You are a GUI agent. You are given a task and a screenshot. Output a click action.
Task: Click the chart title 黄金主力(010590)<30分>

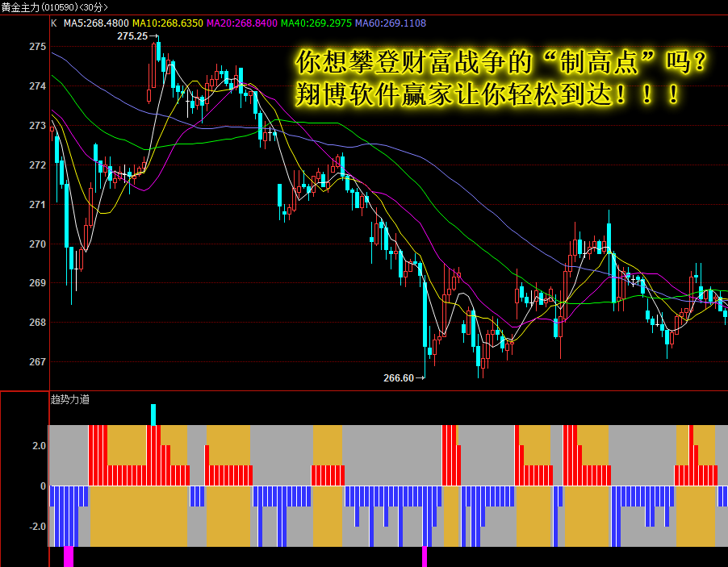pos(55,7)
